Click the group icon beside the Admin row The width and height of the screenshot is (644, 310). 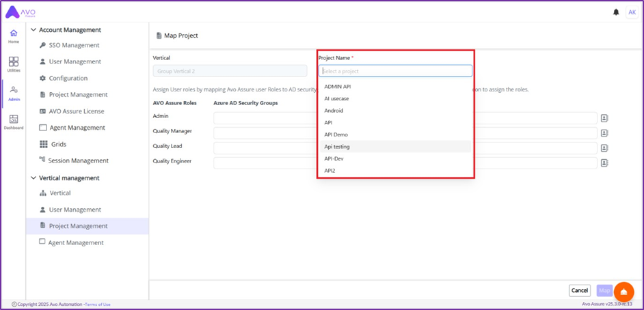point(604,118)
